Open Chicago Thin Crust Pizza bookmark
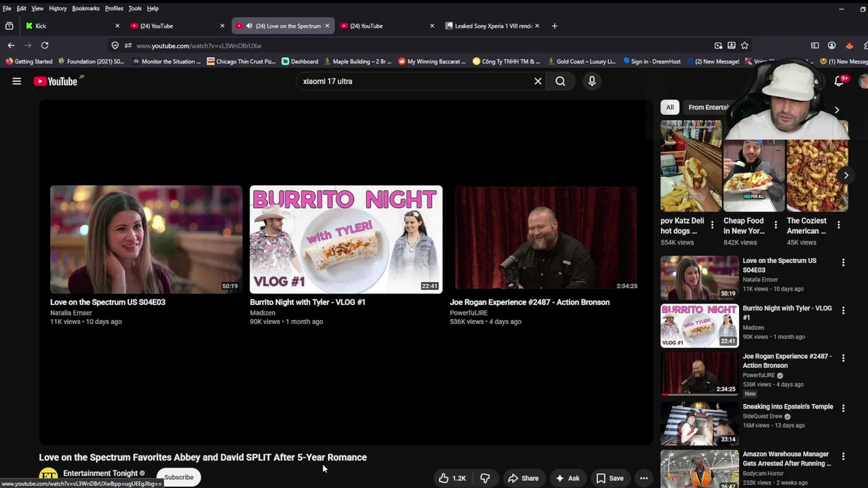 (x=241, y=61)
